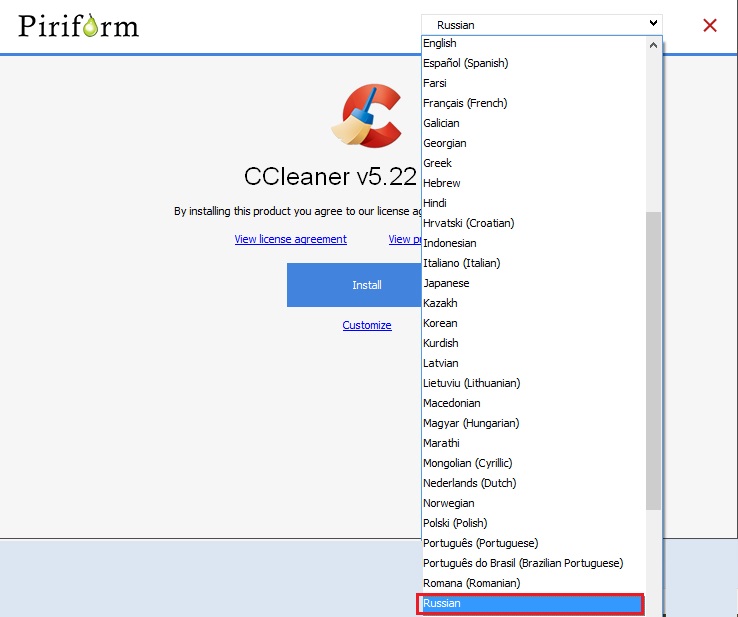Collapse the language dropdown via its arrow
This screenshot has height=617, width=738.
click(653, 23)
